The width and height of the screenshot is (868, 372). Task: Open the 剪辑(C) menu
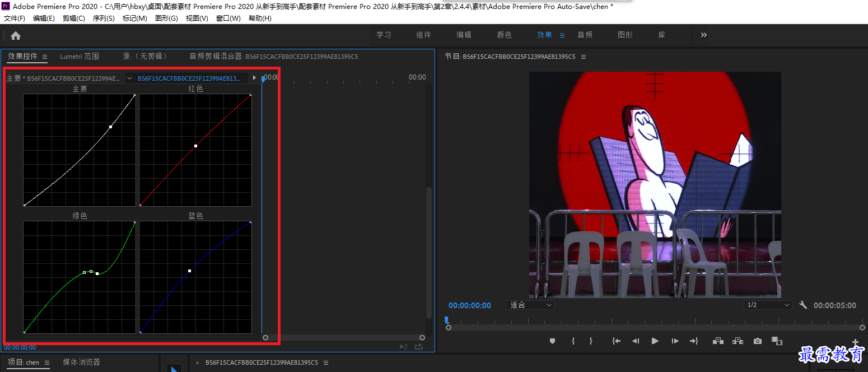point(74,18)
